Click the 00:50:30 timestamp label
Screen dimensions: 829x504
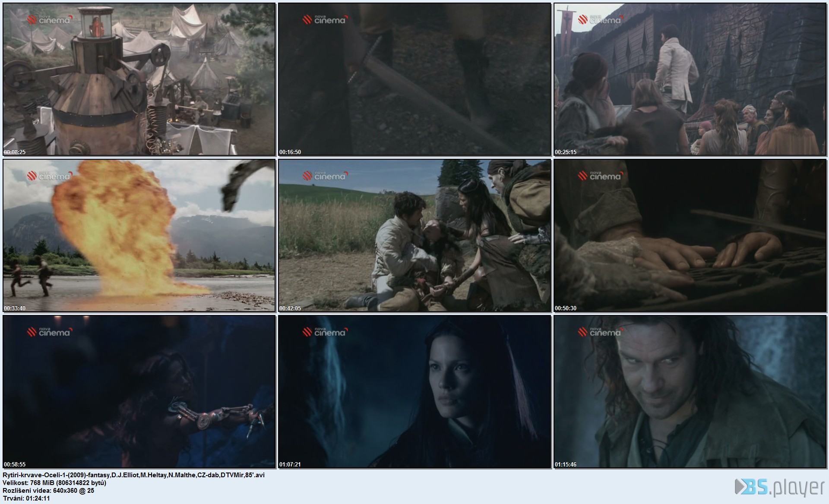tap(566, 308)
